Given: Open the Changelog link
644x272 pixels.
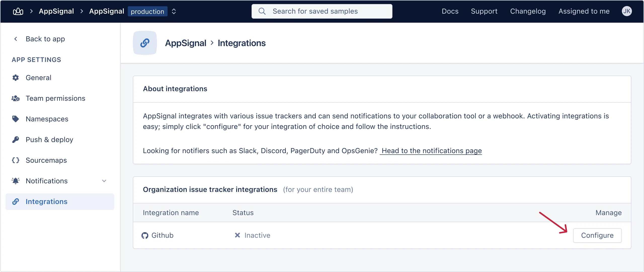Looking at the screenshot, I should click(x=528, y=11).
